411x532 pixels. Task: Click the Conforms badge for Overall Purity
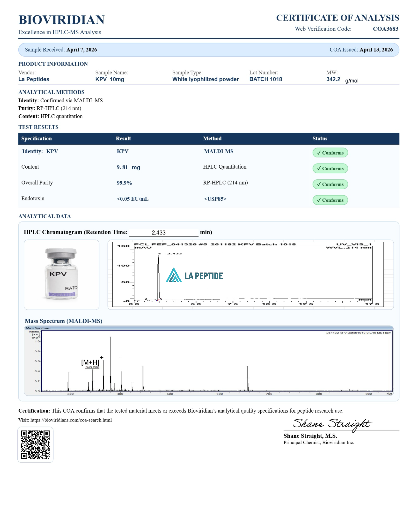(330, 184)
